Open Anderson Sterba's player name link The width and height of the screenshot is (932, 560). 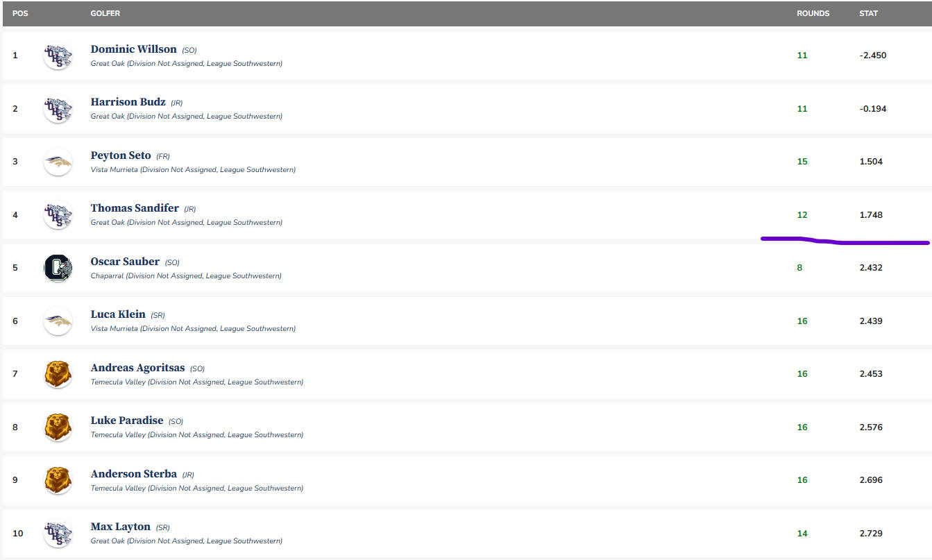click(x=133, y=474)
